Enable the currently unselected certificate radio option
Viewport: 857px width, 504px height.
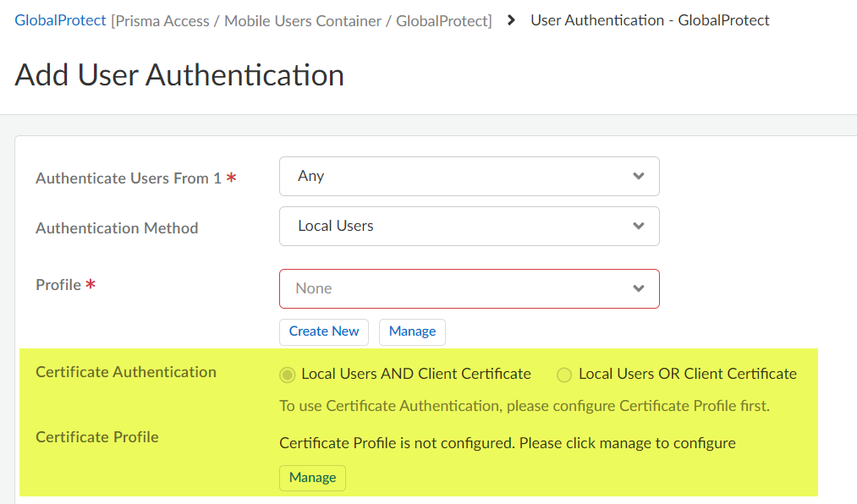click(564, 374)
